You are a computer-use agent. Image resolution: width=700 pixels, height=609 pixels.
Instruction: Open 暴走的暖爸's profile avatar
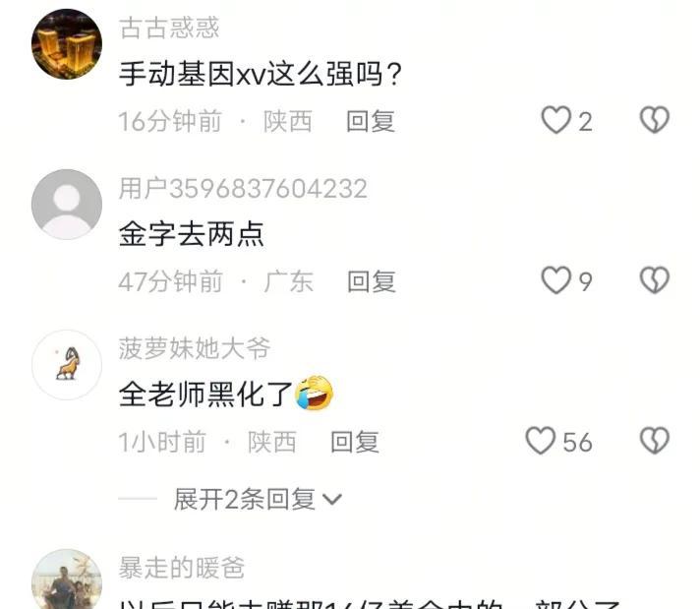coord(67,579)
